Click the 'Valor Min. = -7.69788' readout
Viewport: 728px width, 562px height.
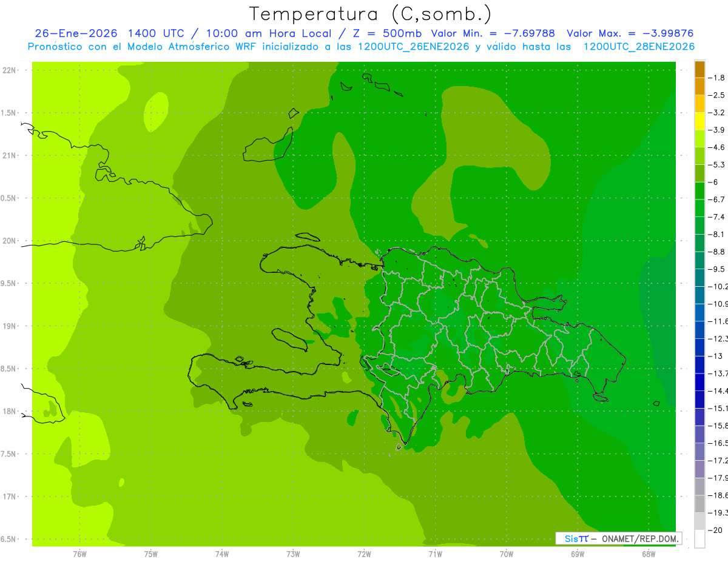[493, 33]
